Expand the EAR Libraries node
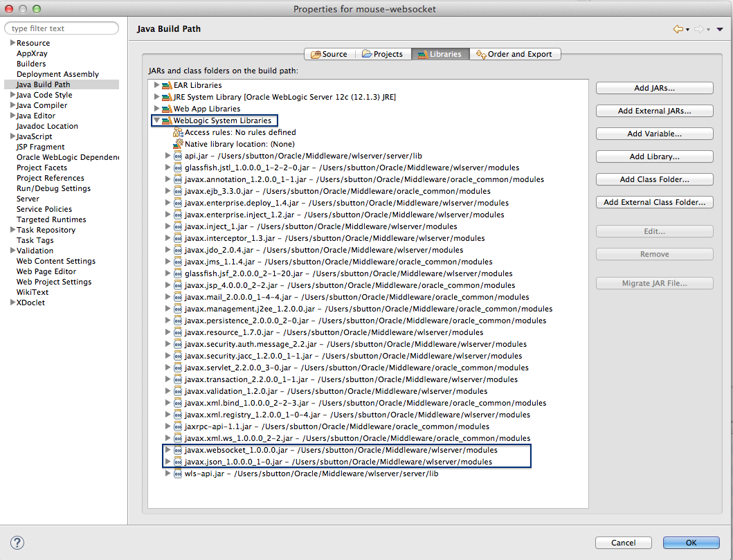Viewport: 733px width, 560px height. pos(156,85)
